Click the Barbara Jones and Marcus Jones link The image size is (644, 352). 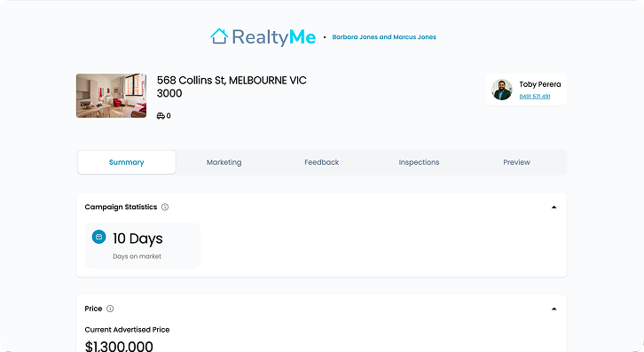384,37
